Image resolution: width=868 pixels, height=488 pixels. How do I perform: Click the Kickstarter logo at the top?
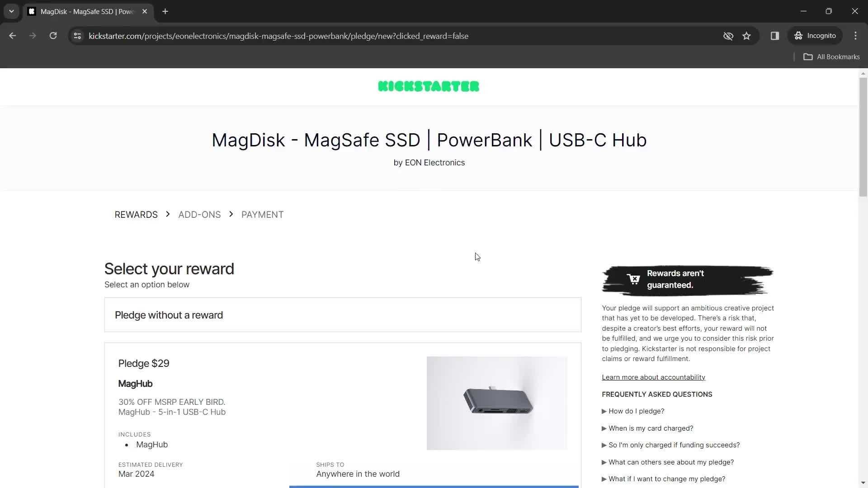coord(428,86)
